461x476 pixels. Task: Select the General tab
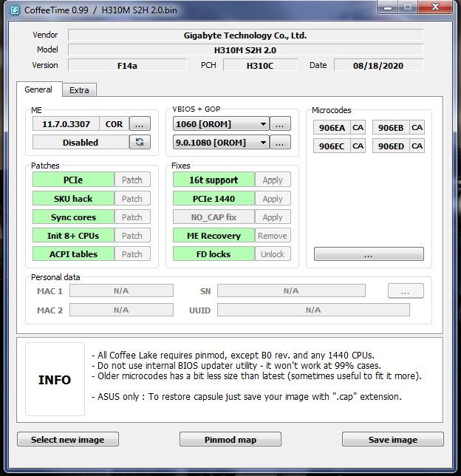[39, 89]
